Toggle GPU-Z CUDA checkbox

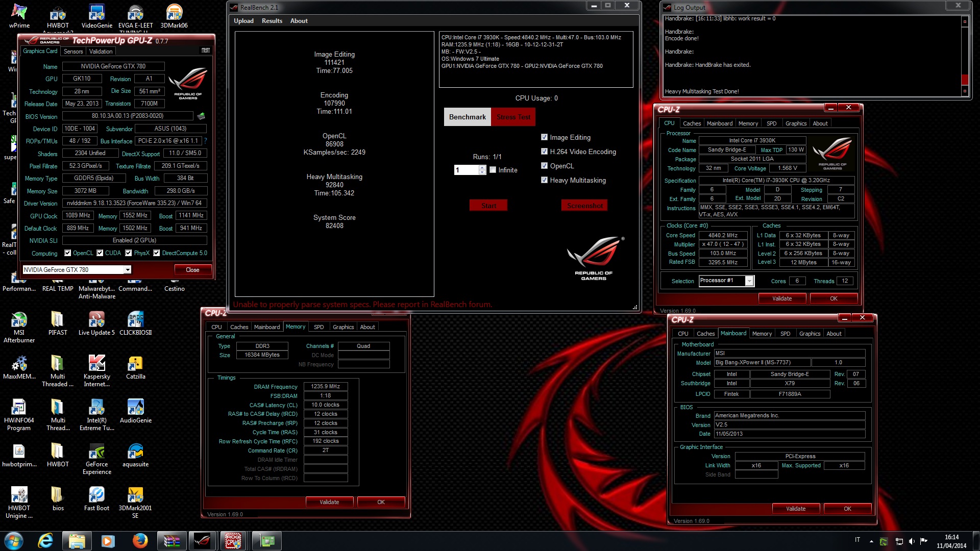point(100,253)
